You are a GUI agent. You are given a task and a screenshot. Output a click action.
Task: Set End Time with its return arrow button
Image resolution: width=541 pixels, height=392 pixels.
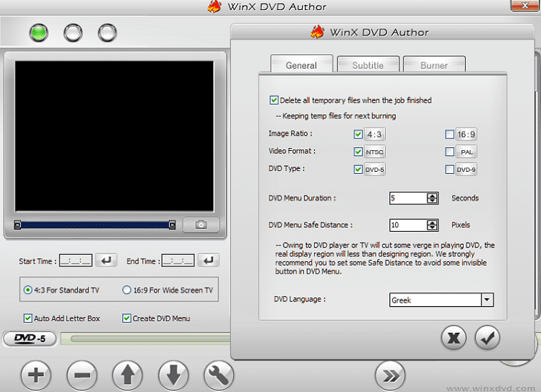pos(209,261)
